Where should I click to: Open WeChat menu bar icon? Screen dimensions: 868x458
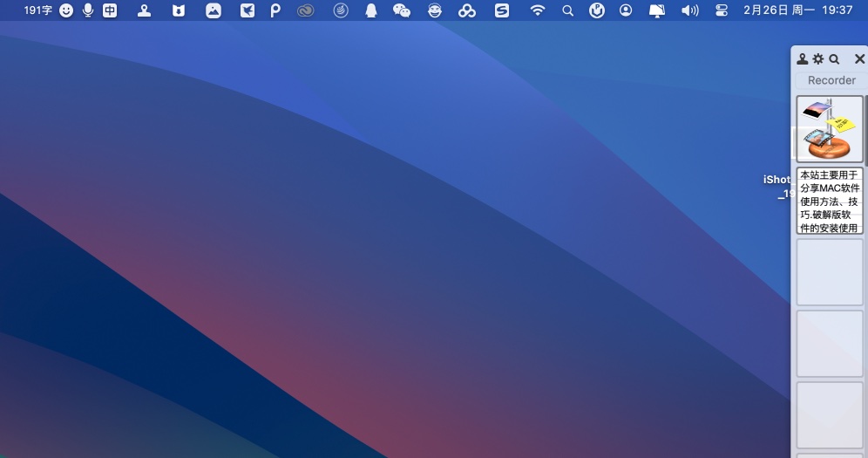click(x=402, y=10)
